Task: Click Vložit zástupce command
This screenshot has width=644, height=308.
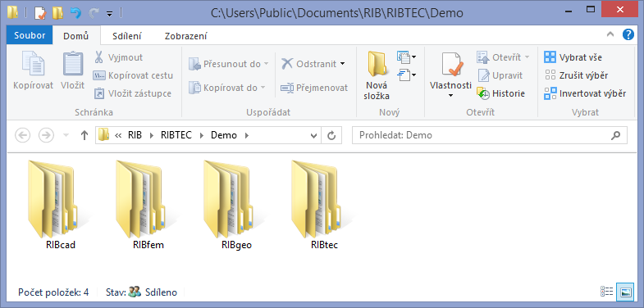Action: (132, 93)
